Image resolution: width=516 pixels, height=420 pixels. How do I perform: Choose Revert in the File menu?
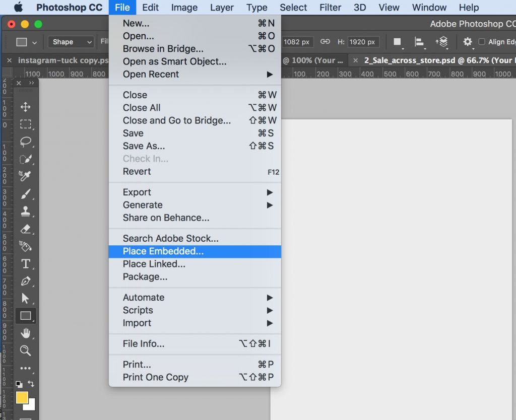click(195, 172)
